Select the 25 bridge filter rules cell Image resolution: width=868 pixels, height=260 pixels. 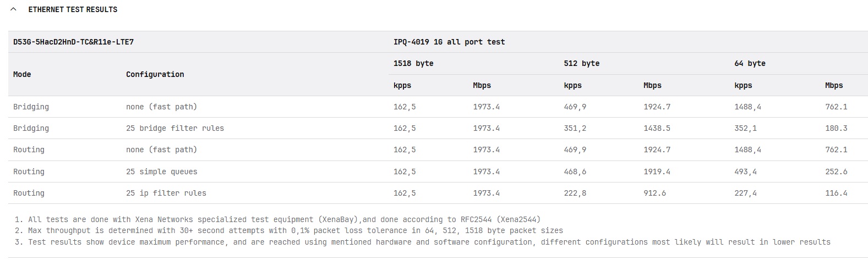(x=174, y=128)
